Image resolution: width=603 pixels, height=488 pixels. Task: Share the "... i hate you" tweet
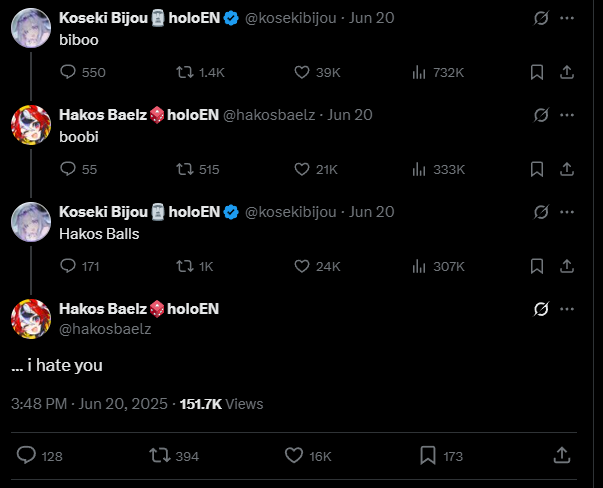(562, 455)
